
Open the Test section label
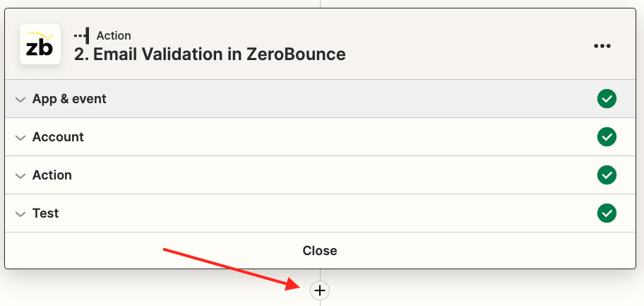(45, 213)
